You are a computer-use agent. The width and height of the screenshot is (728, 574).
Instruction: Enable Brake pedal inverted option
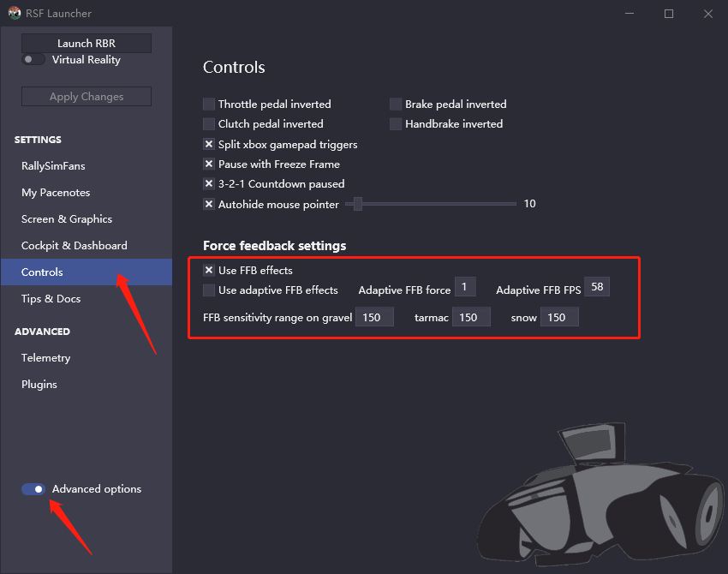click(x=396, y=105)
